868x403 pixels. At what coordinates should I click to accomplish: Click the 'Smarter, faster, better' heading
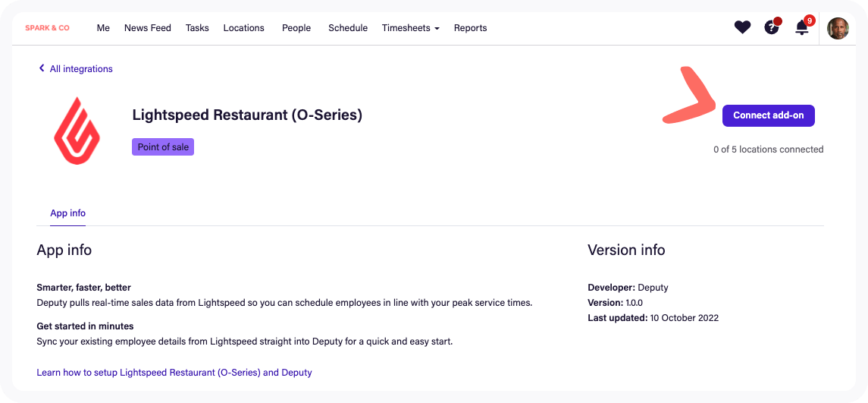click(83, 288)
